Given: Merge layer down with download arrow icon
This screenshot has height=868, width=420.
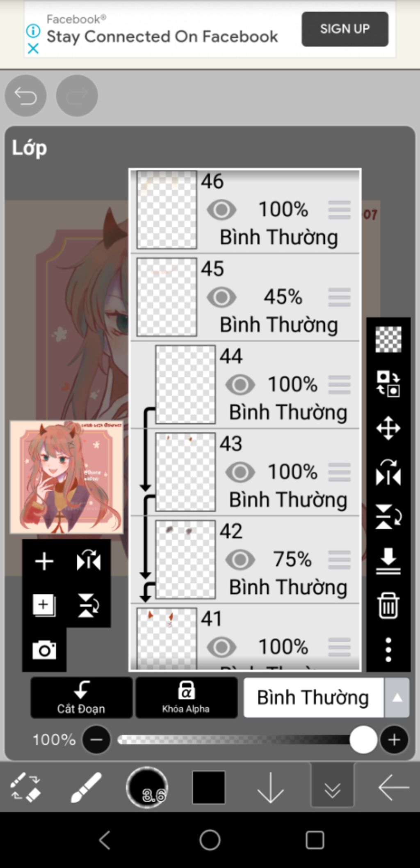Looking at the screenshot, I should [x=388, y=561].
